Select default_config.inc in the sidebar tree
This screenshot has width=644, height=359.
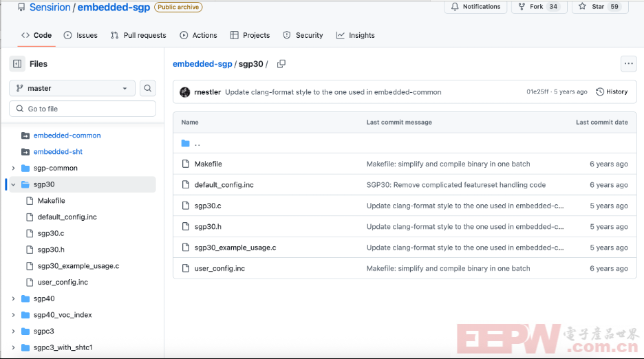[x=67, y=217]
